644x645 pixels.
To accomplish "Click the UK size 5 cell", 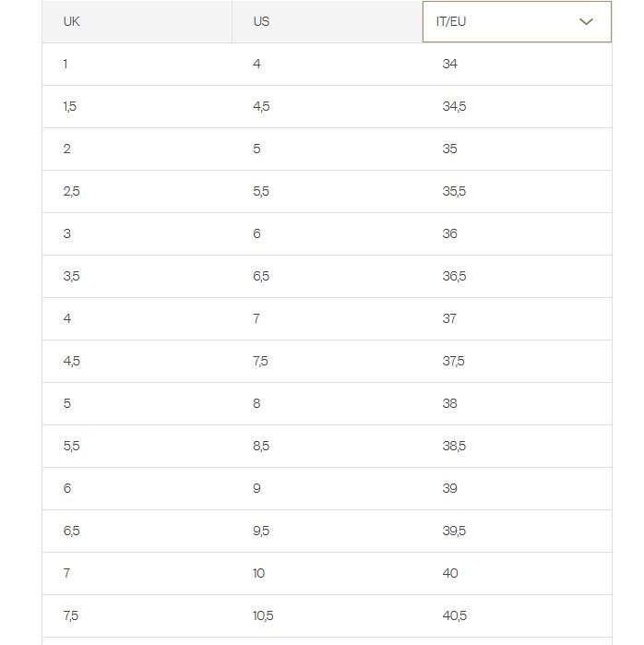I will pyautogui.click(x=137, y=403).
